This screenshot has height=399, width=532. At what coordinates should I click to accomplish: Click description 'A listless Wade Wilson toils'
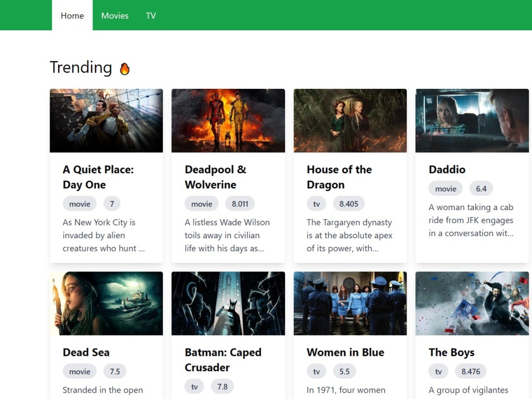(227, 235)
